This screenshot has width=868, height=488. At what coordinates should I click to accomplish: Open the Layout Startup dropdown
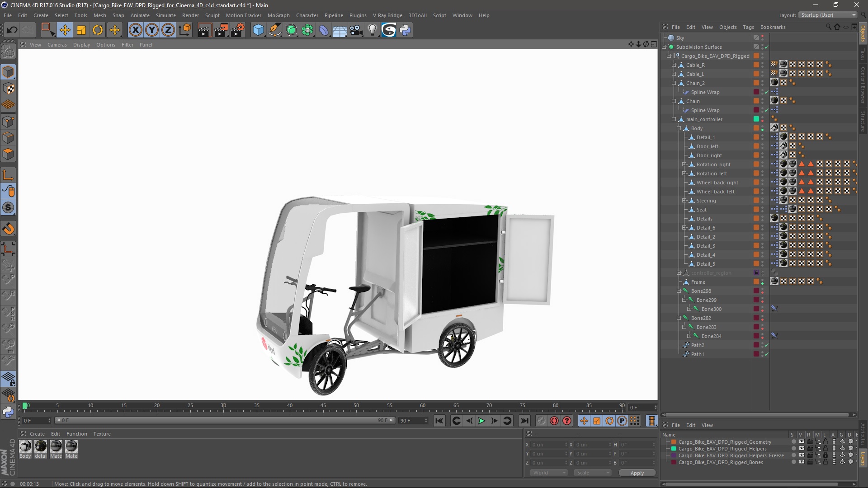(828, 15)
